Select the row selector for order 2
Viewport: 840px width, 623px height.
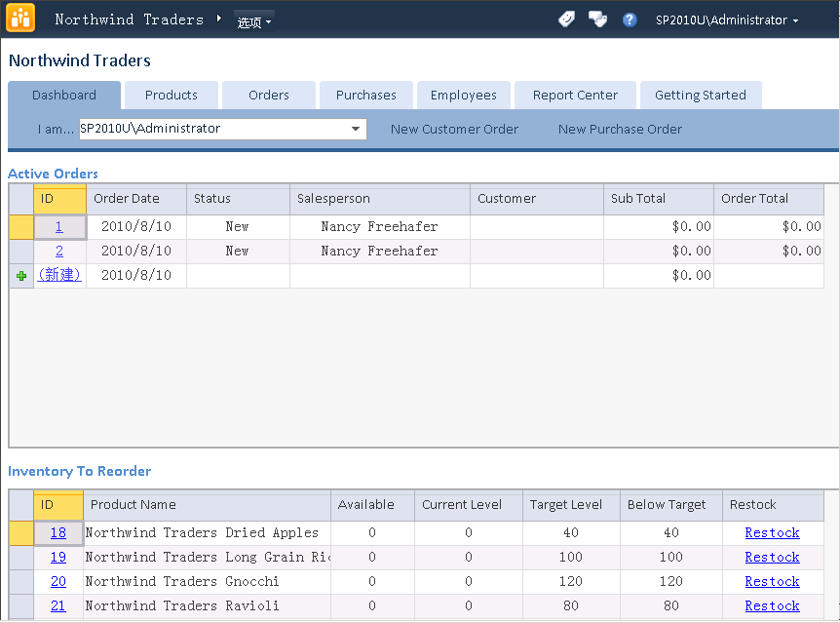pos(21,251)
